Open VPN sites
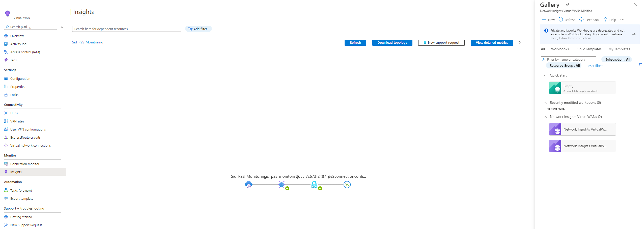Screen dimensions: 644x229 click(17, 121)
